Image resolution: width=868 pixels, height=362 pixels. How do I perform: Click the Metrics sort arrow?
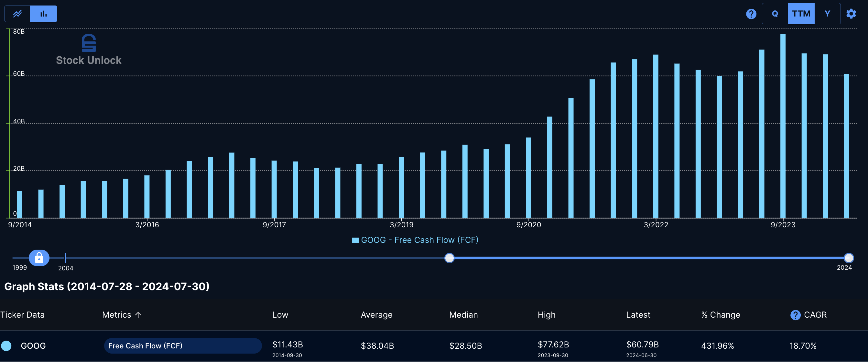click(138, 315)
